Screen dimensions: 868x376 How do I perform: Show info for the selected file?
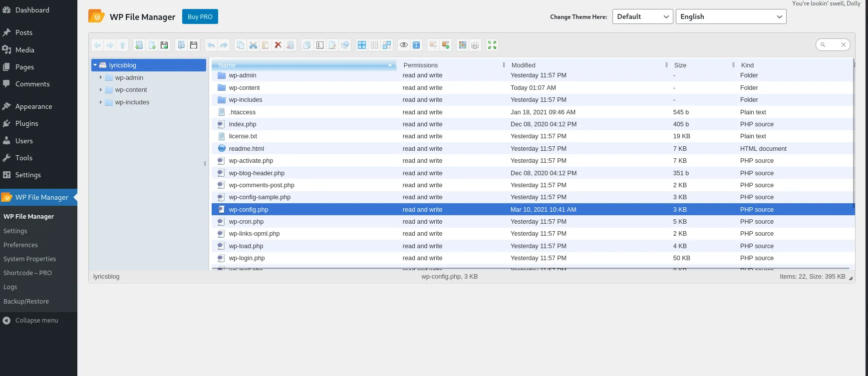point(416,45)
